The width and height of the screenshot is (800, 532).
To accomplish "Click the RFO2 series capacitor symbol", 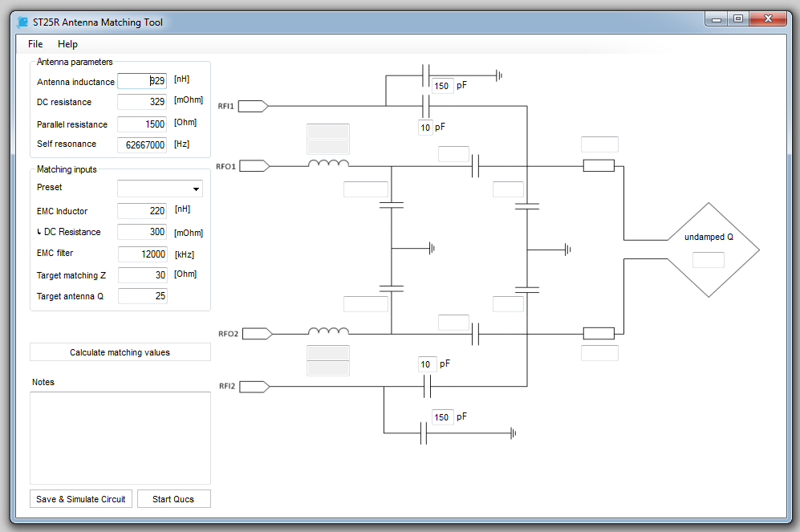I will pos(476,334).
